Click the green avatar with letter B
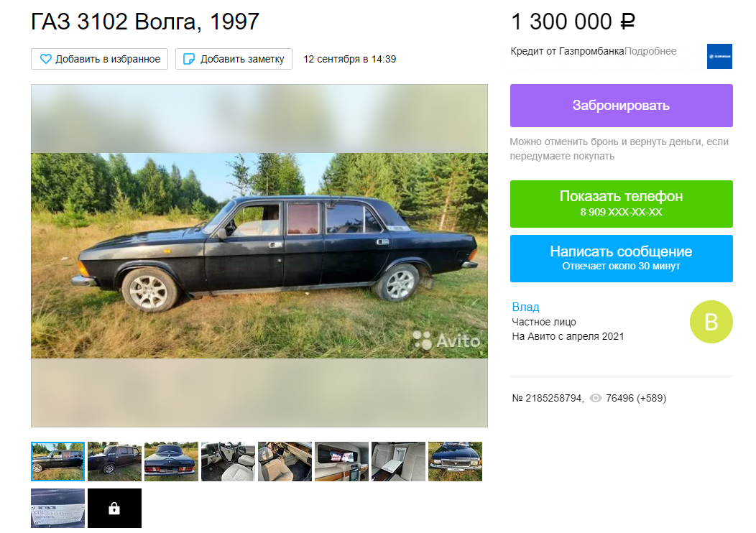 click(x=711, y=322)
